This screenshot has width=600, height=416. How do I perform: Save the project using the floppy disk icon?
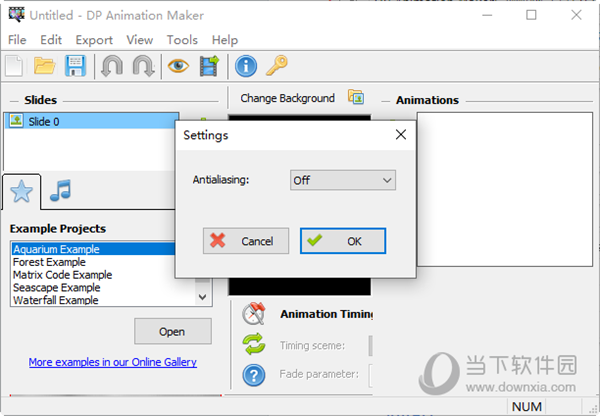coord(75,66)
